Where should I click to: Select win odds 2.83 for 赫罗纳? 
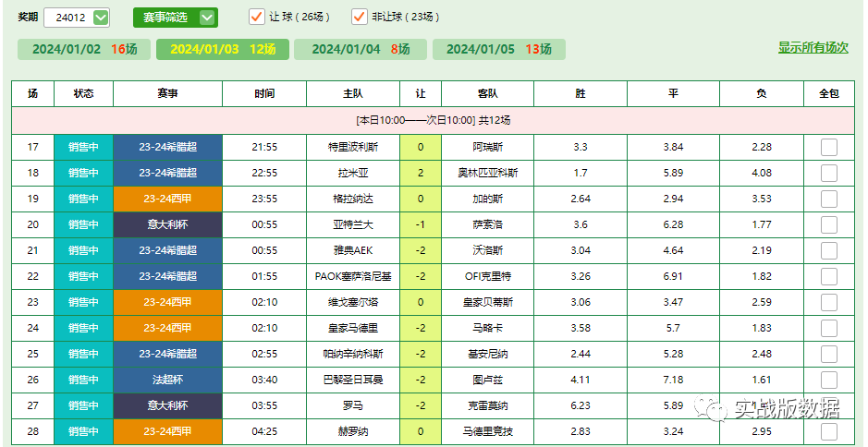click(x=581, y=431)
